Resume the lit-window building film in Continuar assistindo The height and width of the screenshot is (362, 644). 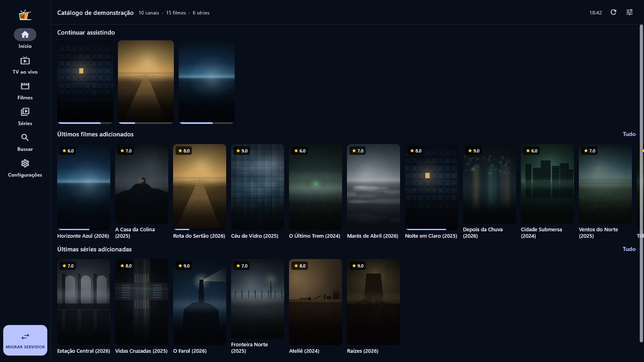(85, 82)
